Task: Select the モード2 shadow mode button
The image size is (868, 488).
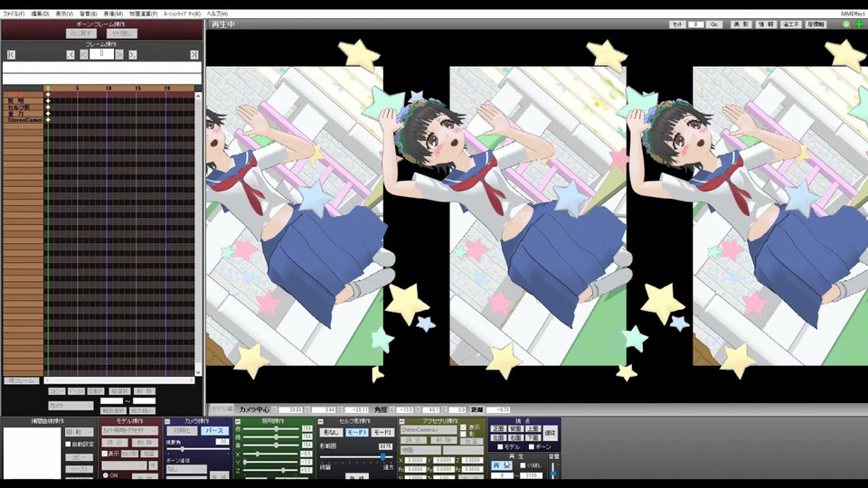Action: tap(382, 432)
